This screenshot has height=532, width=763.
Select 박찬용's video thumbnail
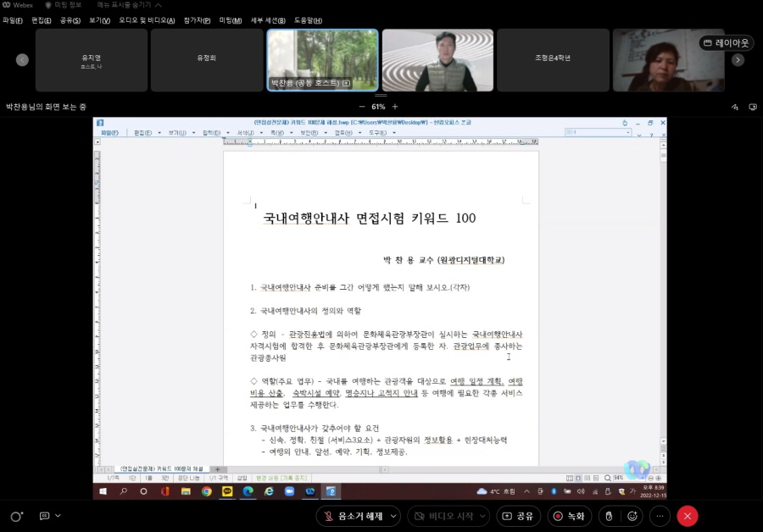pyautogui.click(x=322, y=59)
